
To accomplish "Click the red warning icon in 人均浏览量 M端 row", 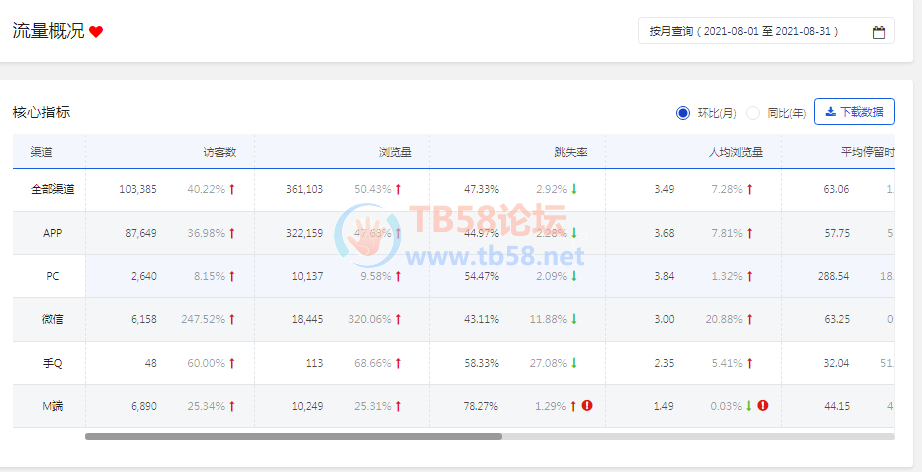I will pyautogui.click(x=763, y=406).
